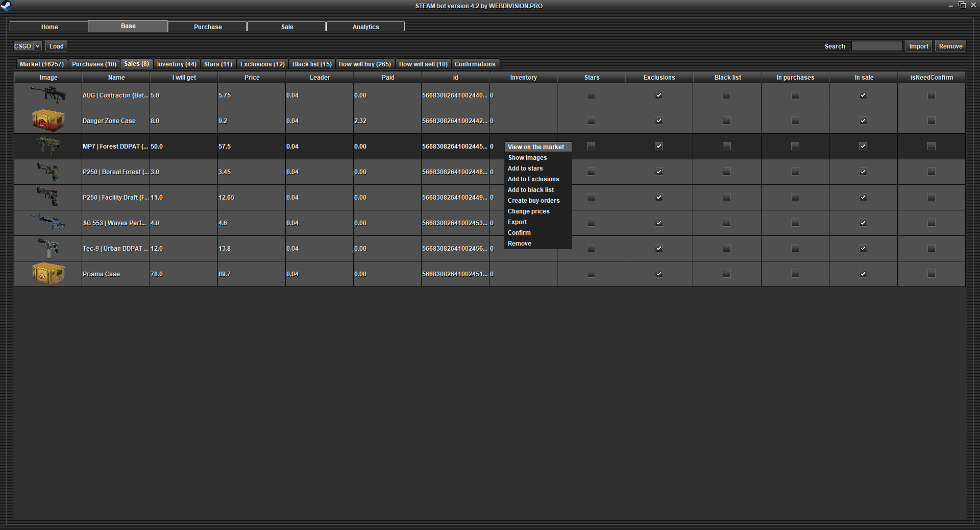
Task: Uncheck In sale for Prisma Case
Action: pyautogui.click(x=863, y=274)
